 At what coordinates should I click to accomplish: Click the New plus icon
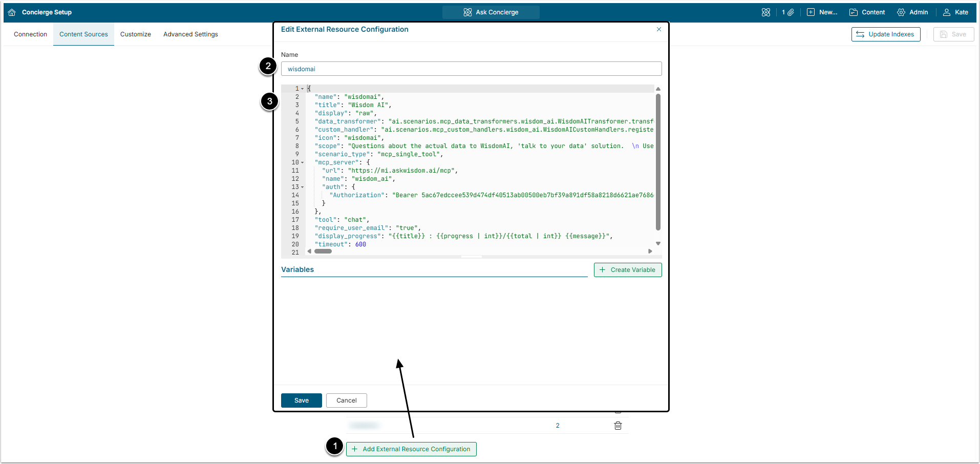click(811, 12)
